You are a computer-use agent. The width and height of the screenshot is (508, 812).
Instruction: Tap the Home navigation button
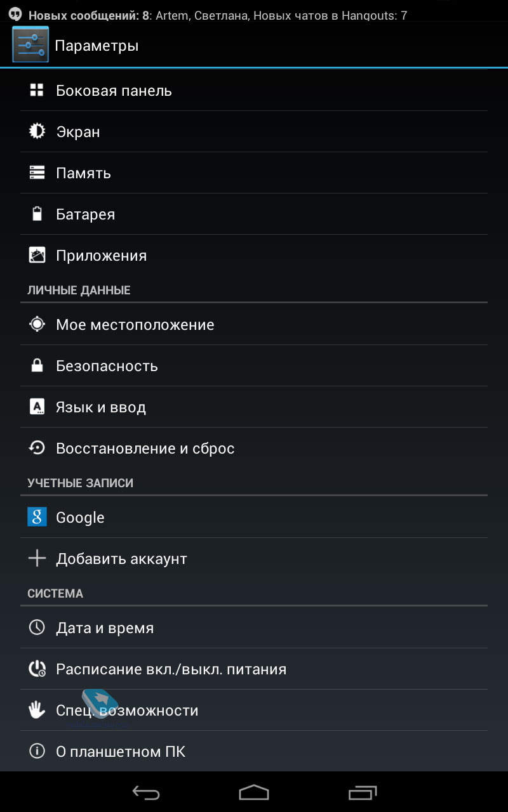click(254, 792)
